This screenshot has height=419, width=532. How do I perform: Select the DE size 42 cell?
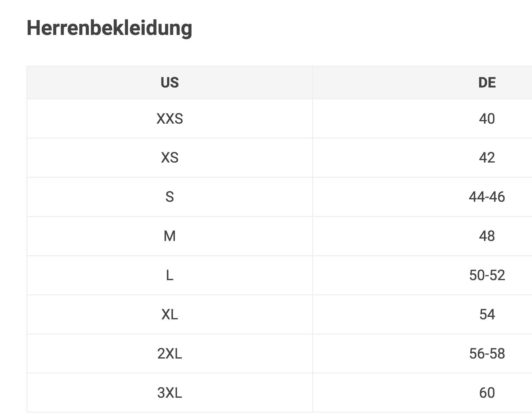click(487, 158)
